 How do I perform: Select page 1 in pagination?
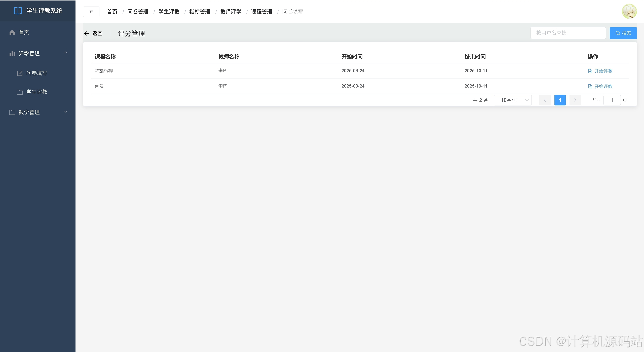pos(560,100)
